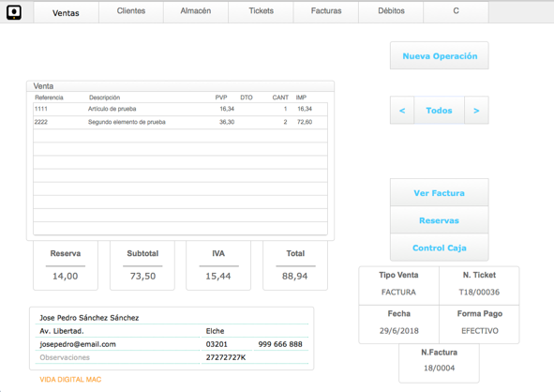The width and height of the screenshot is (554, 392).
Task: Open Control Caja
Action: point(440,248)
